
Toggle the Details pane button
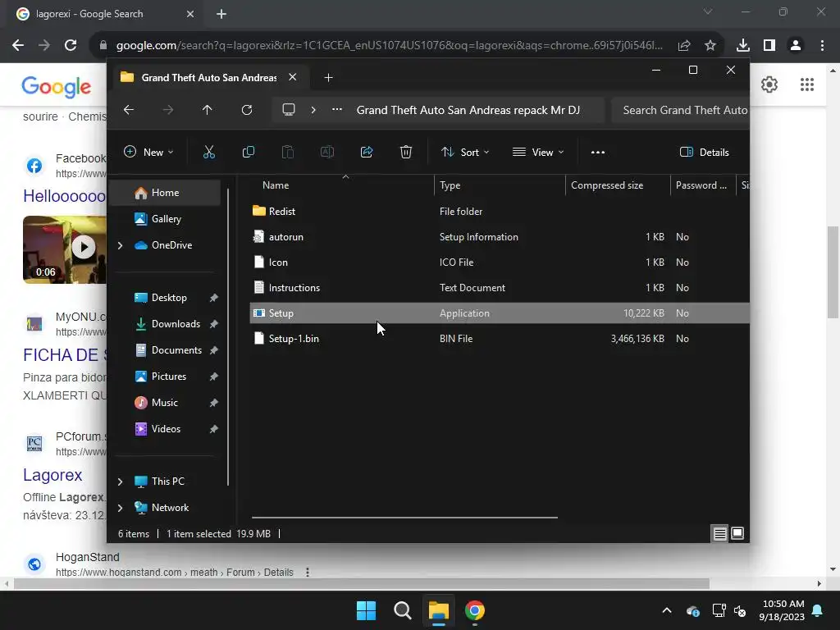click(x=705, y=152)
